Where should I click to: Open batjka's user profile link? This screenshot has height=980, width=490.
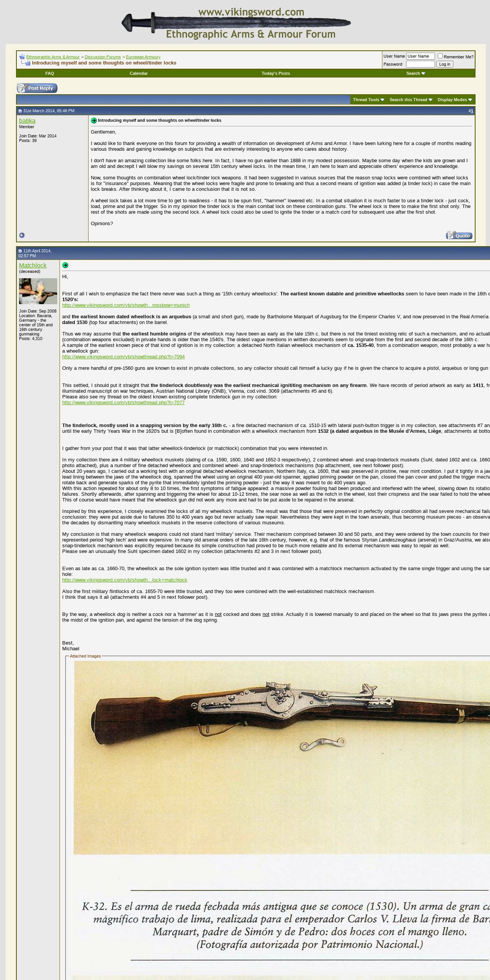coord(27,121)
